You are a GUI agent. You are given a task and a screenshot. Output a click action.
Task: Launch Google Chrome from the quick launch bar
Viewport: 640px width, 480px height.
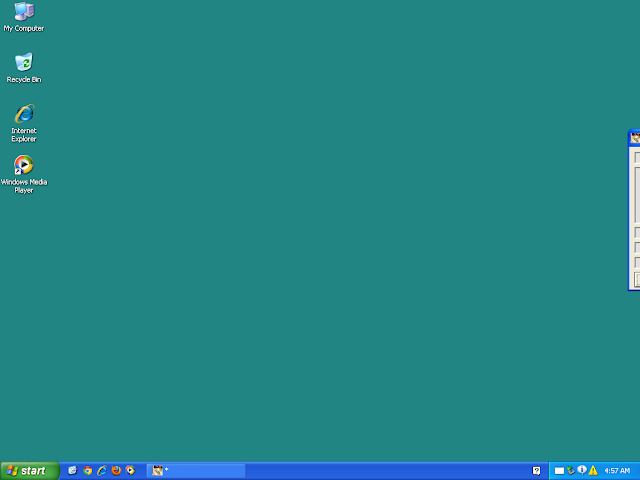point(87,471)
